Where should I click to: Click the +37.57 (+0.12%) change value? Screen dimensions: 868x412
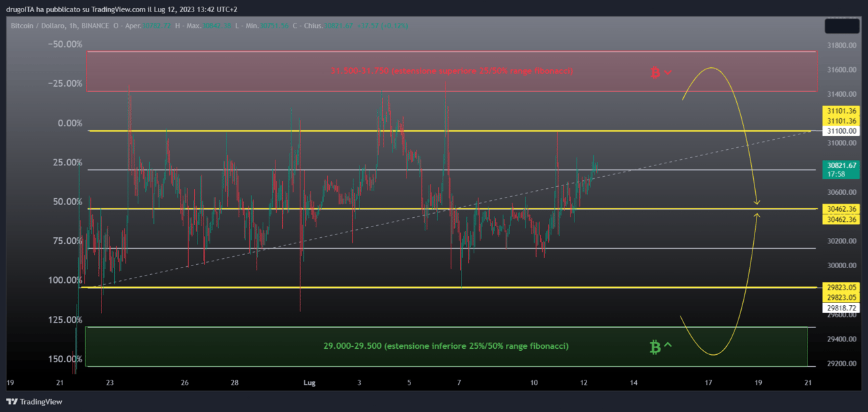[x=381, y=26]
